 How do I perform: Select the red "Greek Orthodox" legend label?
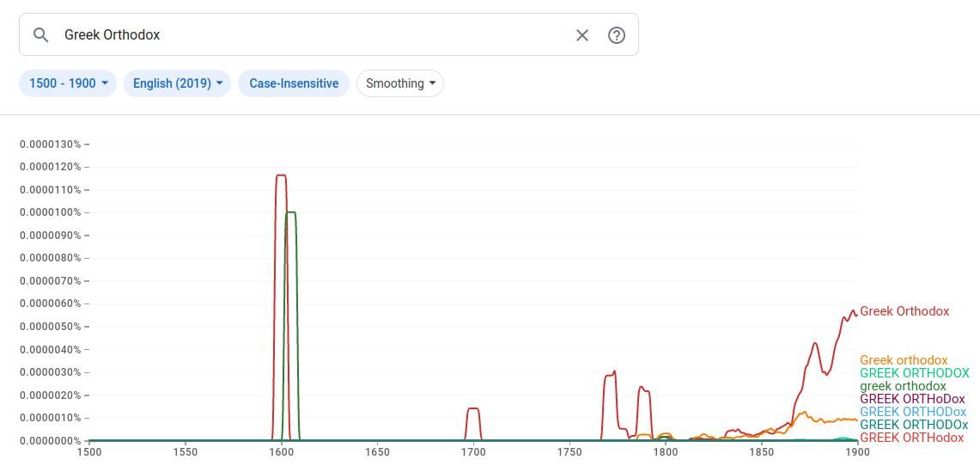pos(904,311)
